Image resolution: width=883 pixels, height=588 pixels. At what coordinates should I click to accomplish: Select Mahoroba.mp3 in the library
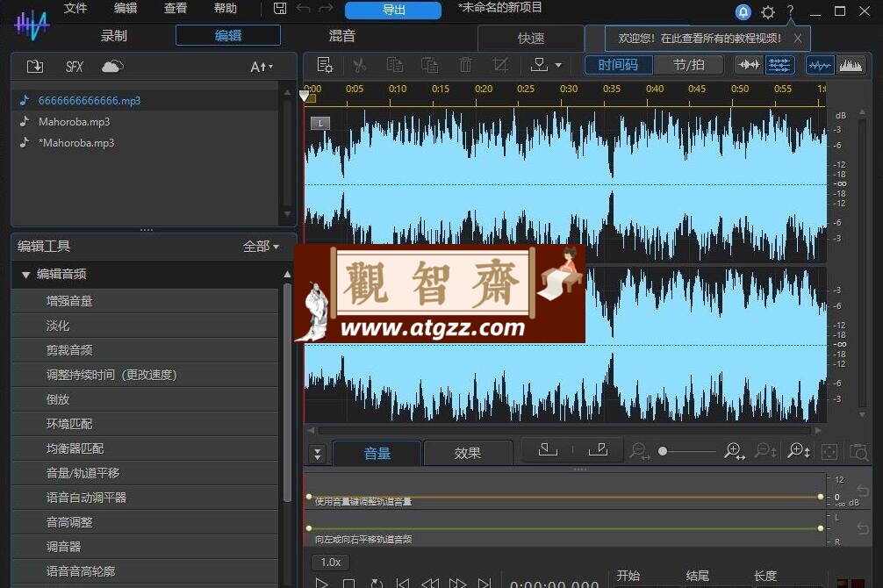click(146, 122)
